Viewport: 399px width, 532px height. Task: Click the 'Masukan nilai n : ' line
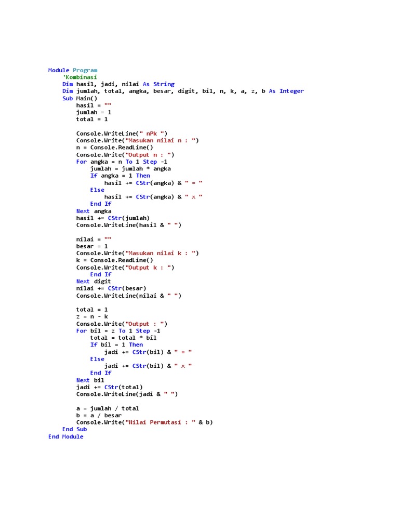pyautogui.click(x=137, y=140)
